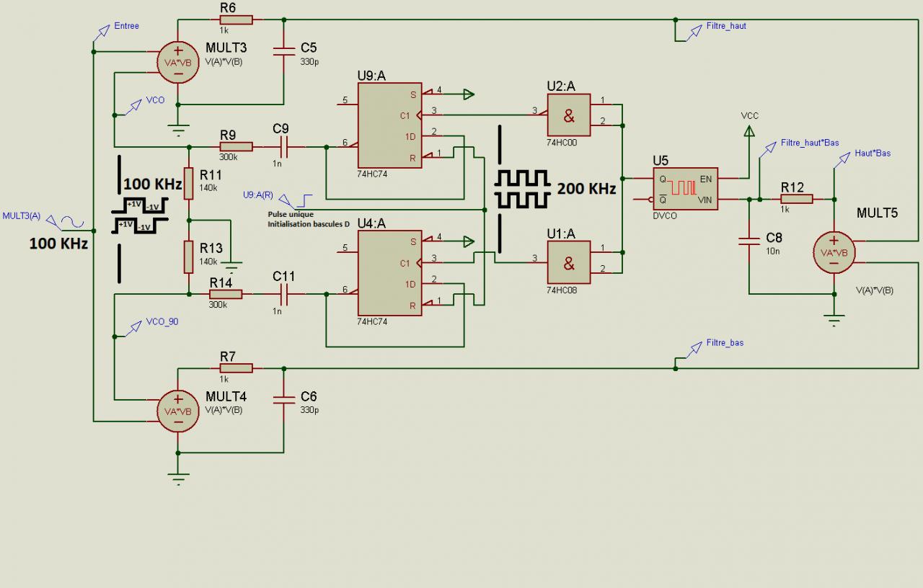This screenshot has width=923, height=588.
Task: Click the Filtre_bas voltage probe label
Action: 725,343
